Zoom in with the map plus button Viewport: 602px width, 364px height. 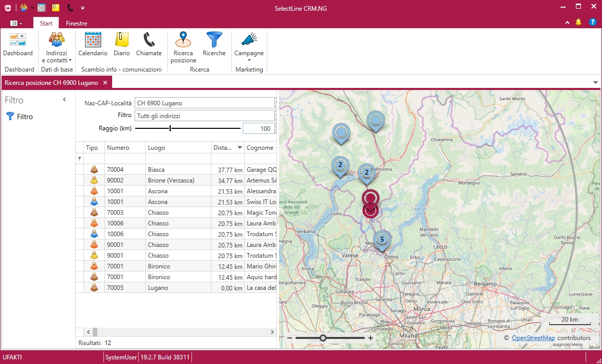pos(371,338)
